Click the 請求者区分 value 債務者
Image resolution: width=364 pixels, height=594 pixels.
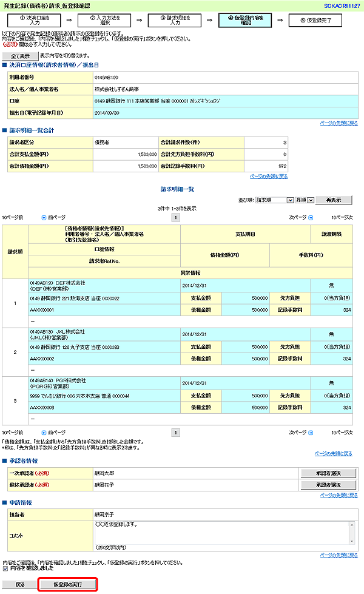[102, 143]
